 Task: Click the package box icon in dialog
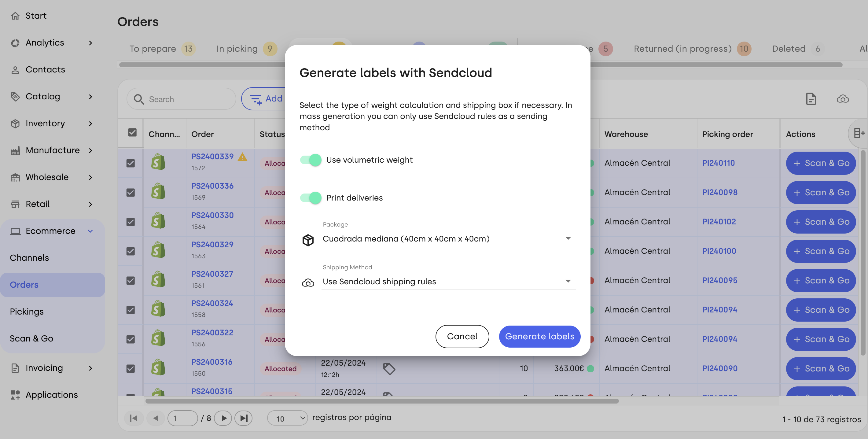click(x=308, y=240)
